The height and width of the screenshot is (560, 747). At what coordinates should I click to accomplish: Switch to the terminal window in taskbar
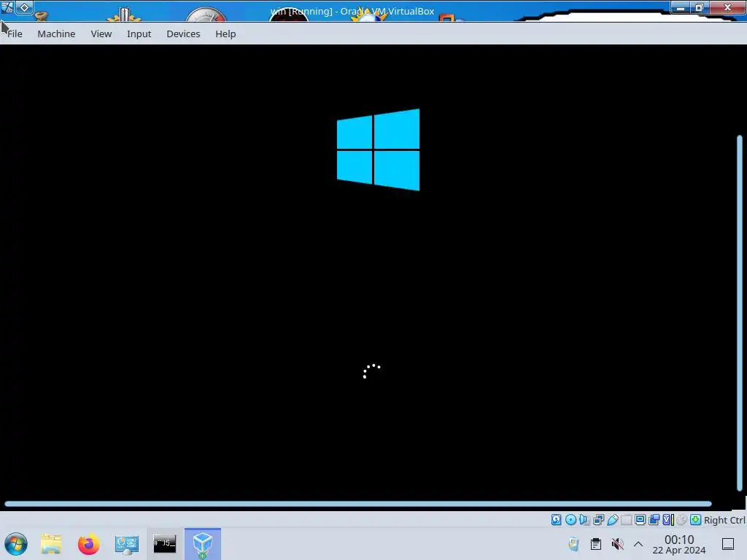pos(164,544)
